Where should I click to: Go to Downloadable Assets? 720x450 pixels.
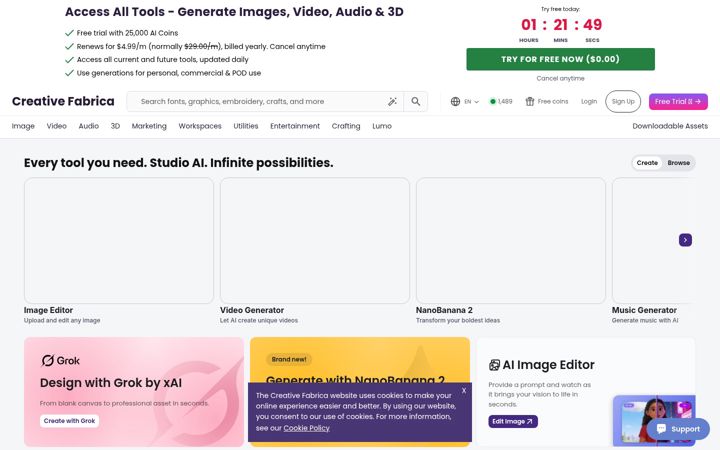pyautogui.click(x=670, y=126)
